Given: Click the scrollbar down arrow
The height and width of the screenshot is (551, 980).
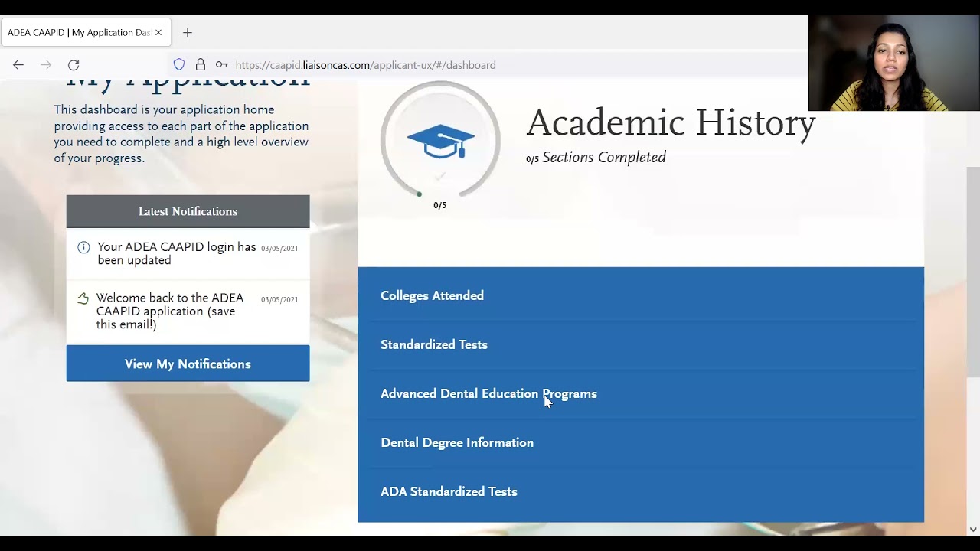Looking at the screenshot, I should click(973, 529).
